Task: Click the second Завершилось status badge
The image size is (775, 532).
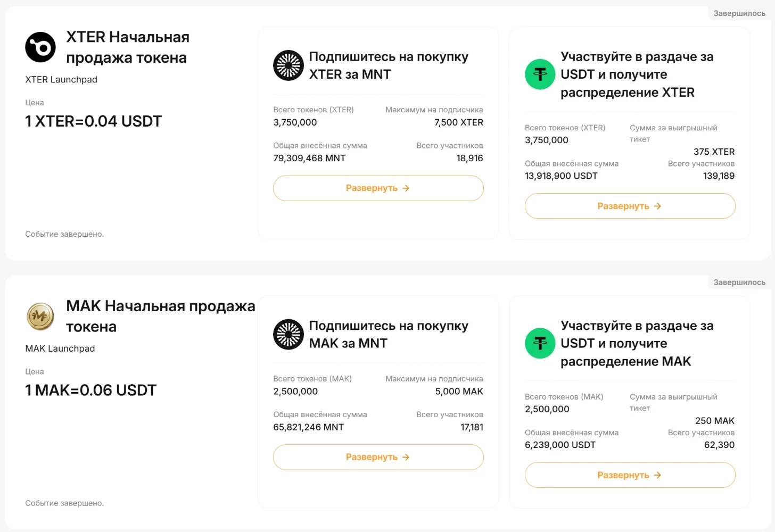Action: (x=739, y=282)
